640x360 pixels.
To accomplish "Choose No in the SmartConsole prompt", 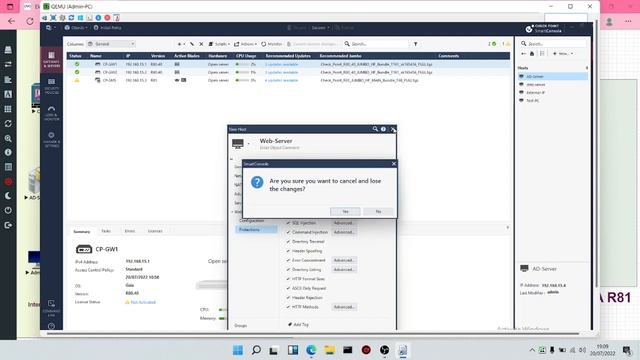I will 378,211.
